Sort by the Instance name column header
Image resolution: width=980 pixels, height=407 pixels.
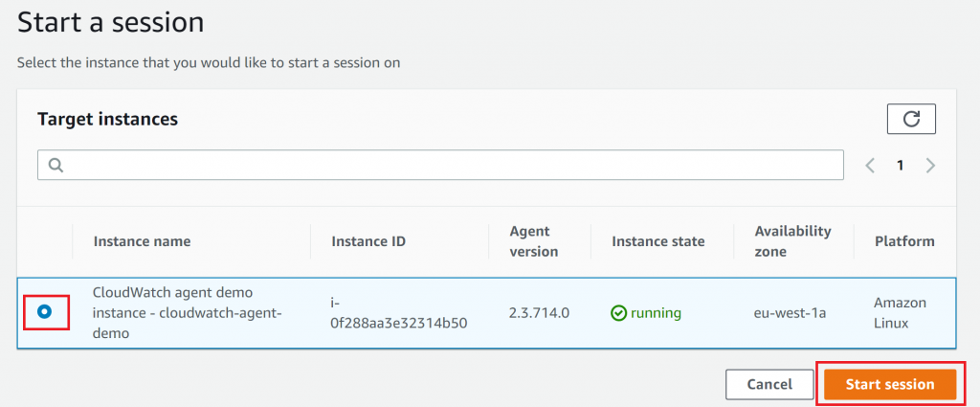pos(142,241)
